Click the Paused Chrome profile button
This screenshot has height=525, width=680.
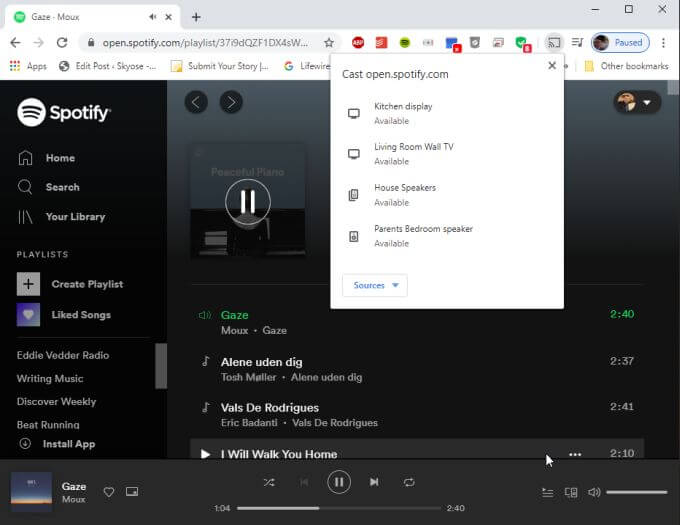[621, 42]
